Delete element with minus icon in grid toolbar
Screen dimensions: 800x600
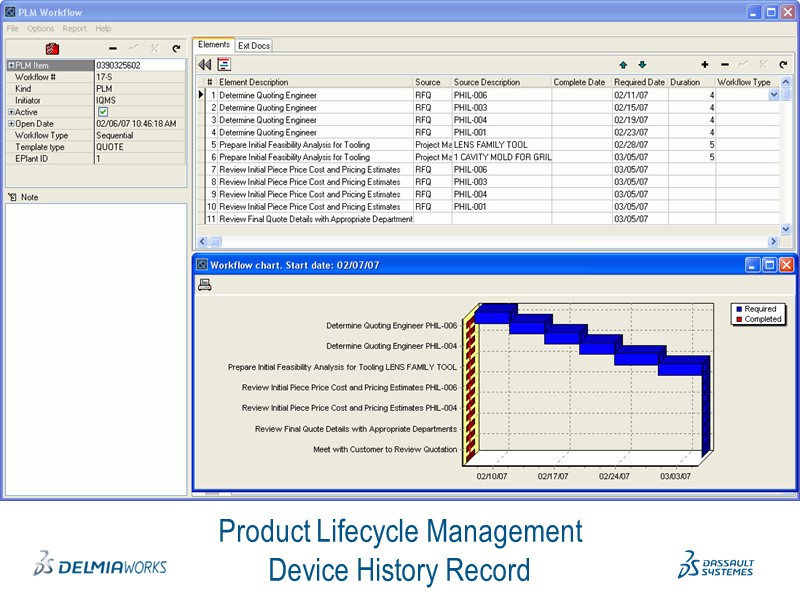(x=724, y=64)
